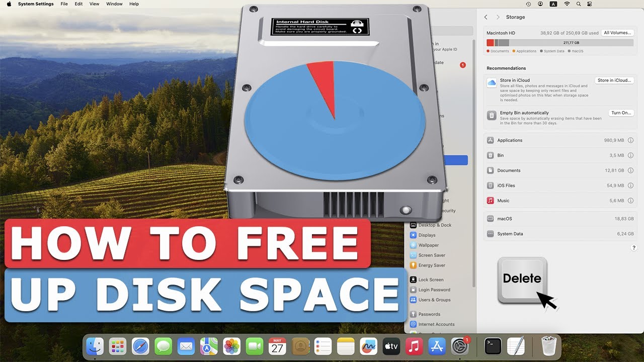Launch Terminal from the Dock
The height and width of the screenshot is (362, 644).
pyautogui.click(x=493, y=346)
